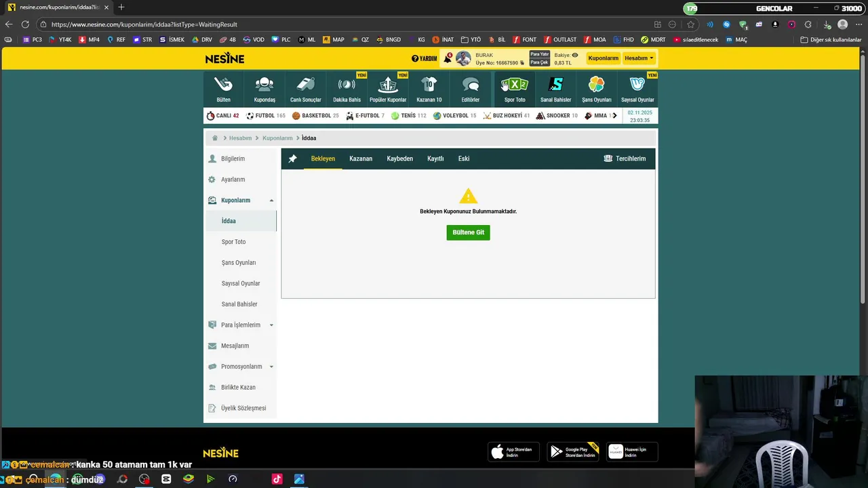Click the browser address bar

[346, 24]
